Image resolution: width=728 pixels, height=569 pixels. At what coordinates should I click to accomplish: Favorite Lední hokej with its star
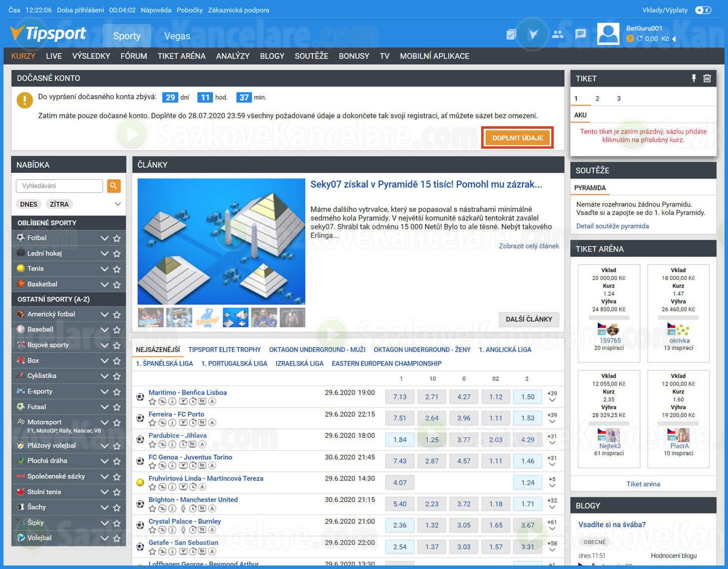click(x=117, y=254)
